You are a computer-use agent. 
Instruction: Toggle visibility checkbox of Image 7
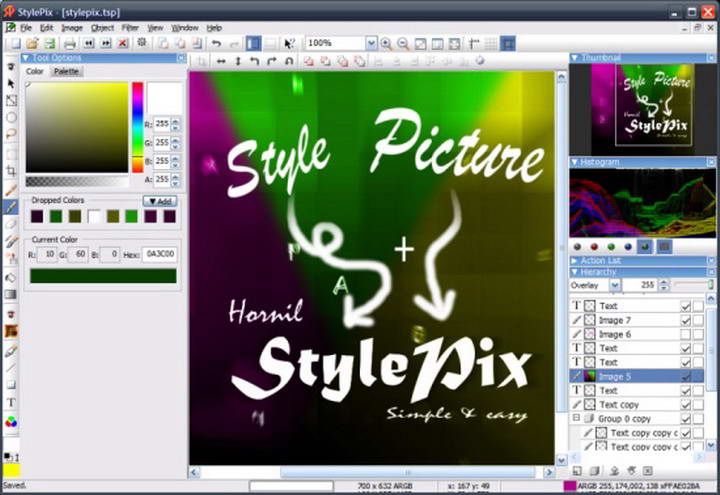686,320
